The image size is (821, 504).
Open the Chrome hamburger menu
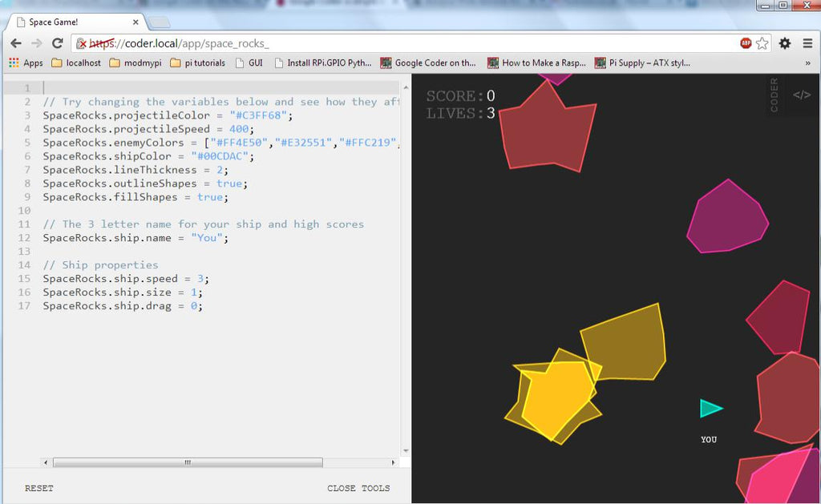[807, 43]
